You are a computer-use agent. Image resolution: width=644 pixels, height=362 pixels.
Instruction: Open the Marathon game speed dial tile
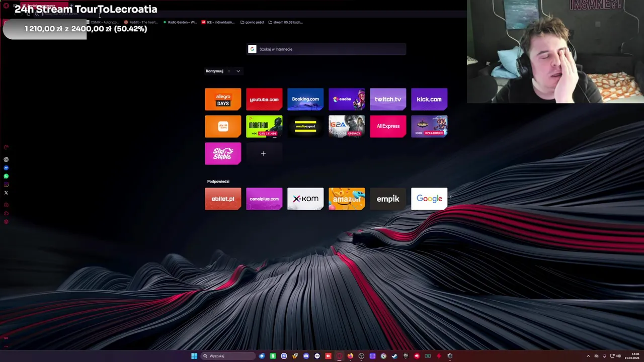click(x=264, y=126)
